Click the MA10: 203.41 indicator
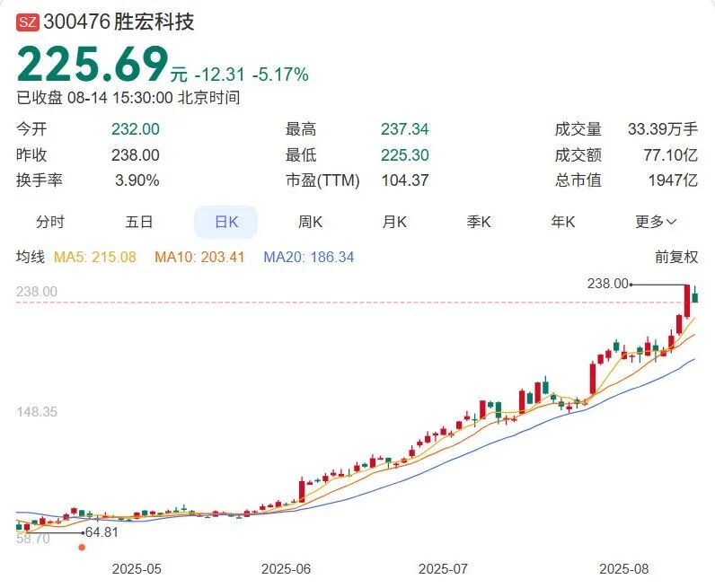715x588 pixels. click(x=199, y=257)
